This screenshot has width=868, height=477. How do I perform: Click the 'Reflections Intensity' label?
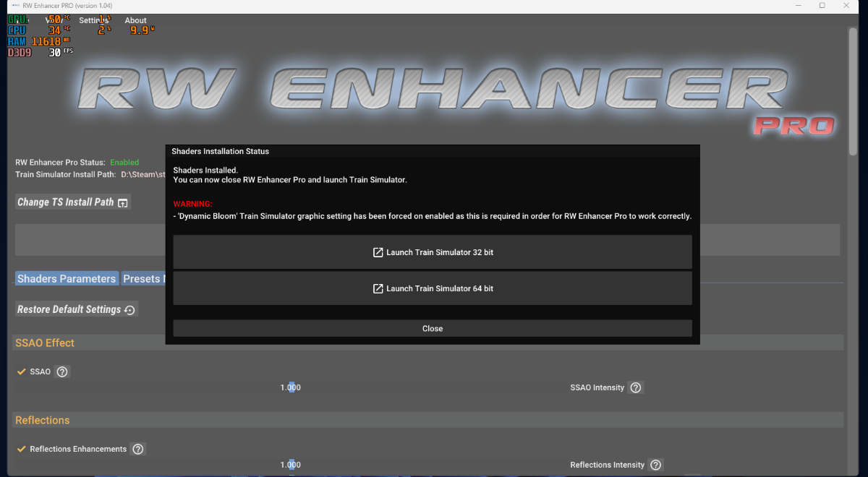point(608,465)
